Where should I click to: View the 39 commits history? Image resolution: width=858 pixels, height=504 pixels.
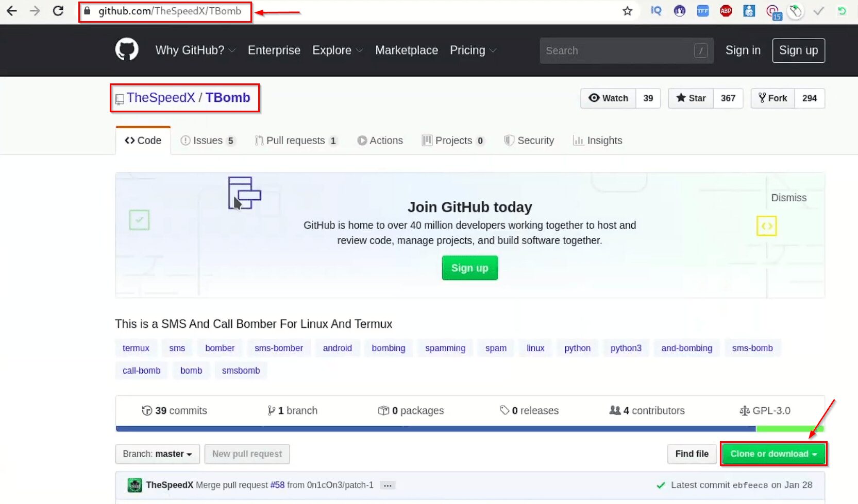click(x=174, y=411)
